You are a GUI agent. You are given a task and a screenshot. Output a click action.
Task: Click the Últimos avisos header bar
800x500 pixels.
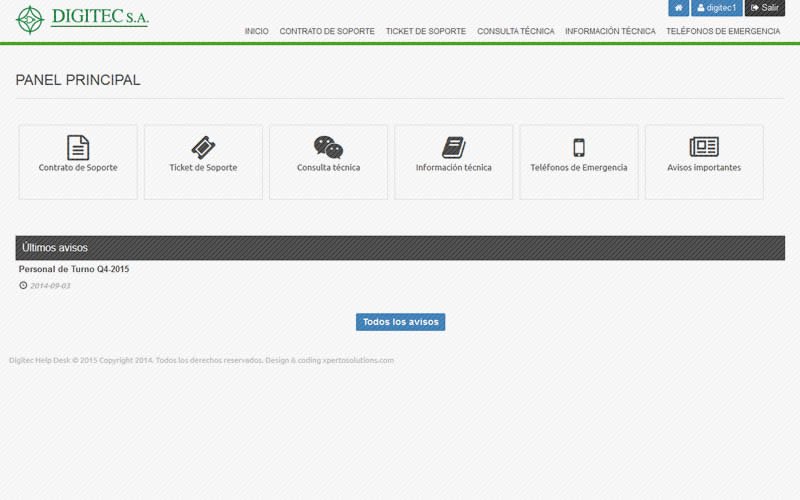point(400,248)
